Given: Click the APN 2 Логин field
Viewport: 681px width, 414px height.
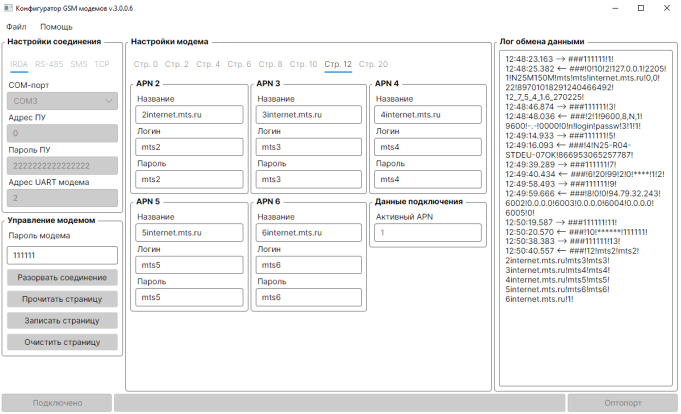Looking at the screenshot, I should pos(189,147).
